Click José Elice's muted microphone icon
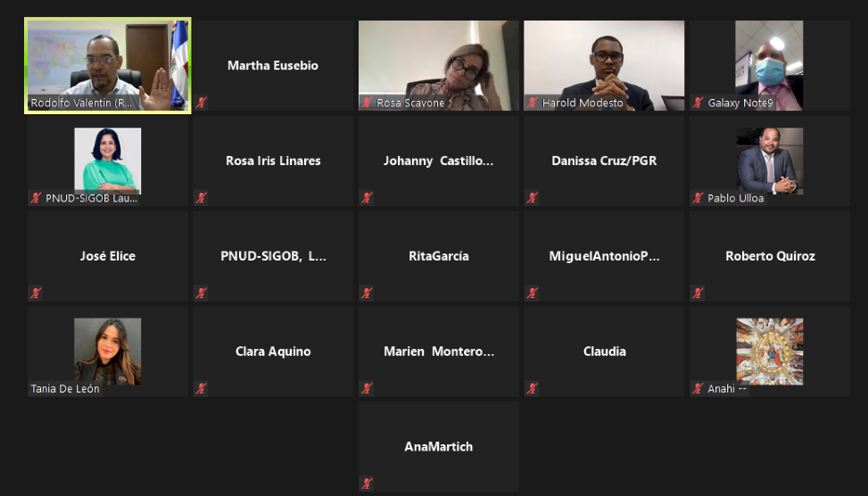This screenshot has height=496, width=868. [x=36, y=293]
